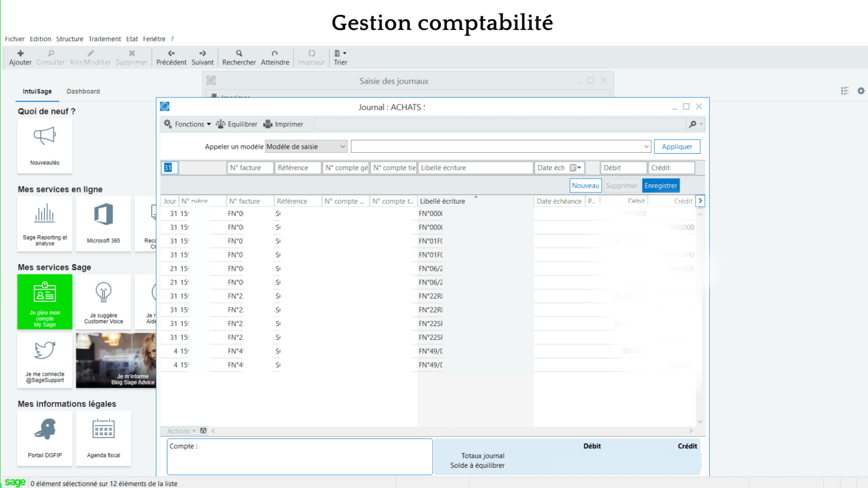
Task: Click the Nouveau button in journal
Action: pyautogui.click(x=584, y=185)
